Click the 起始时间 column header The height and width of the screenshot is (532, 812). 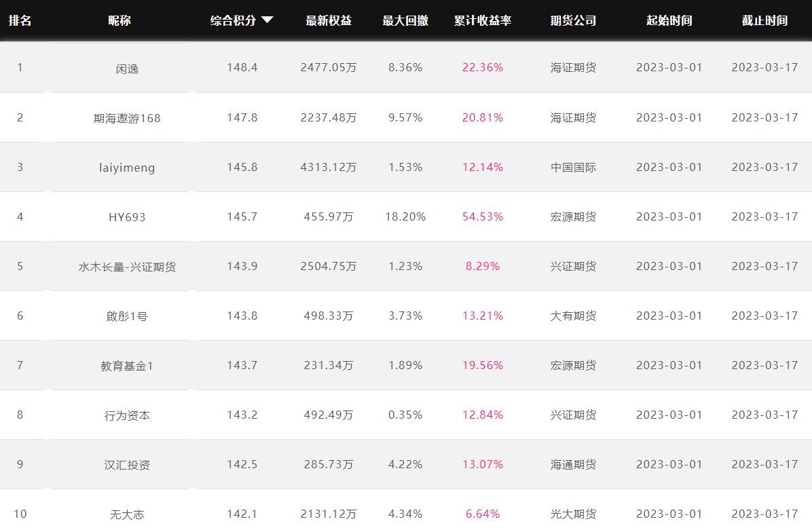(x=669, y=21)
